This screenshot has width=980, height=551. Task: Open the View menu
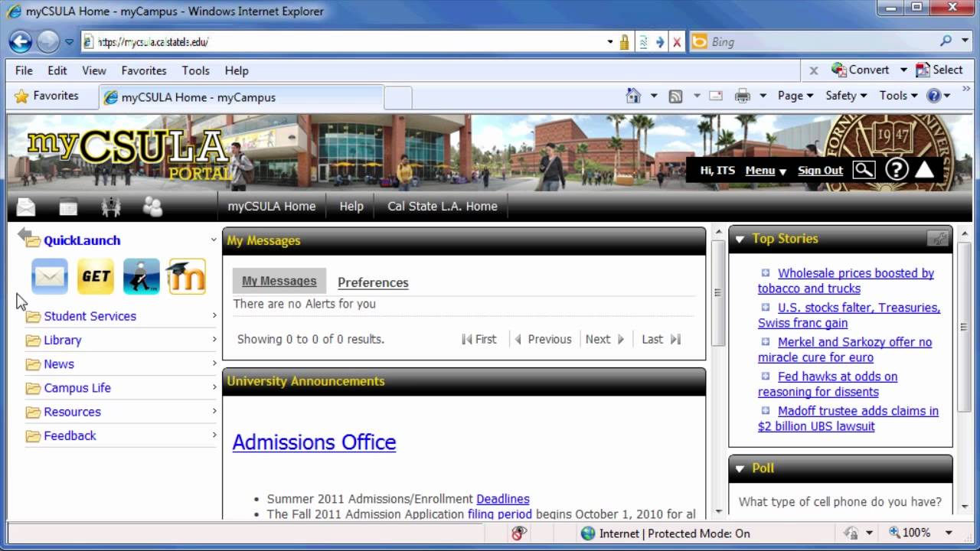click(x=94, y=70)
